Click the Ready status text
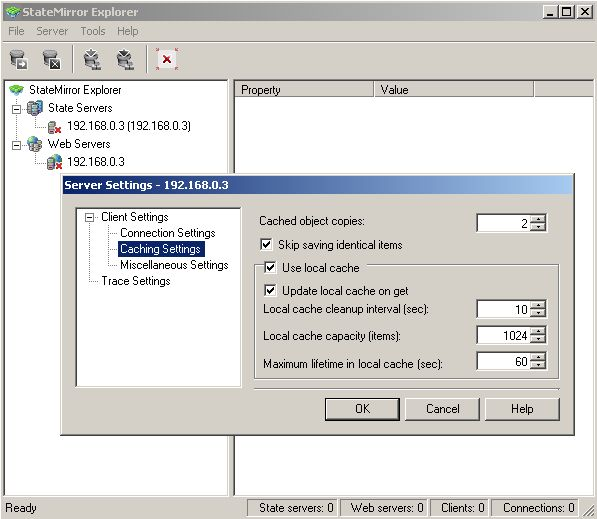This screenshot has height=519, width=597. [x=21, y=508]
